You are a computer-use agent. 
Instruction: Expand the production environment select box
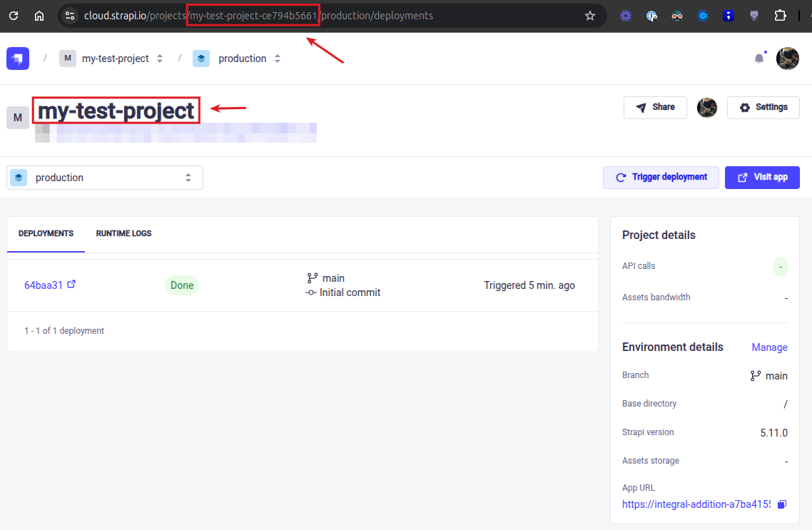coord(105,178)
